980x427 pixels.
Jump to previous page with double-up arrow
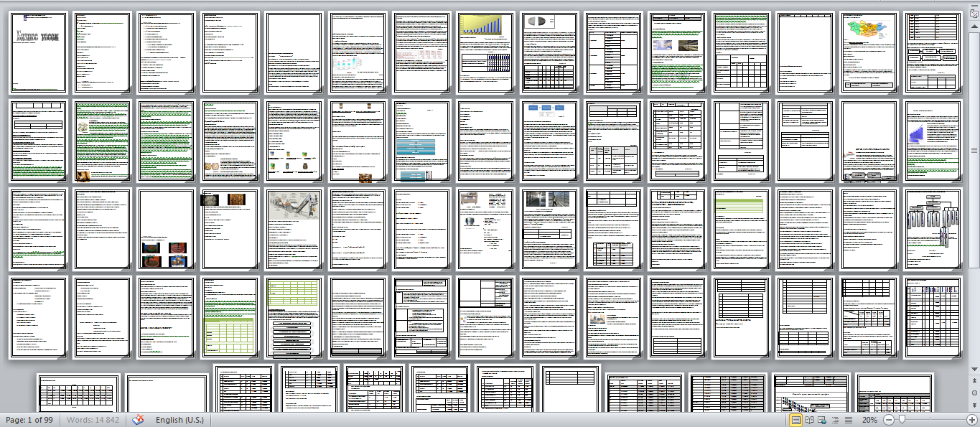pos(974,381)
